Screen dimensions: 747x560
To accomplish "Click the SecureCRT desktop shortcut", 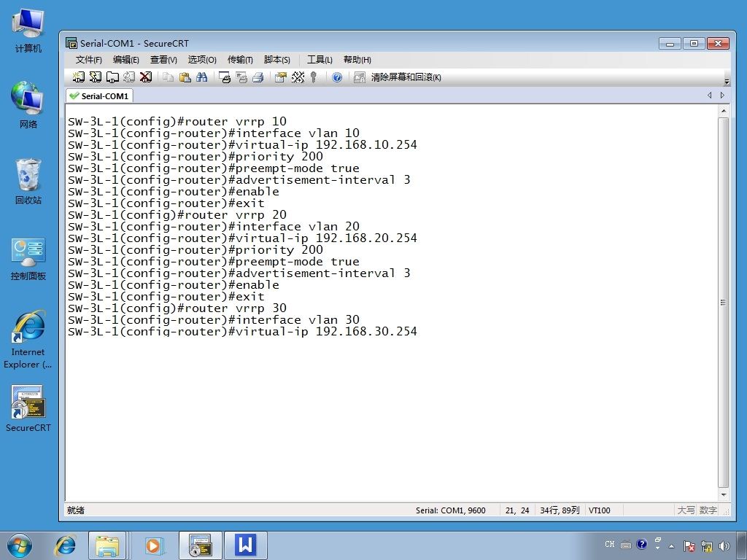I will pos(28,408).
